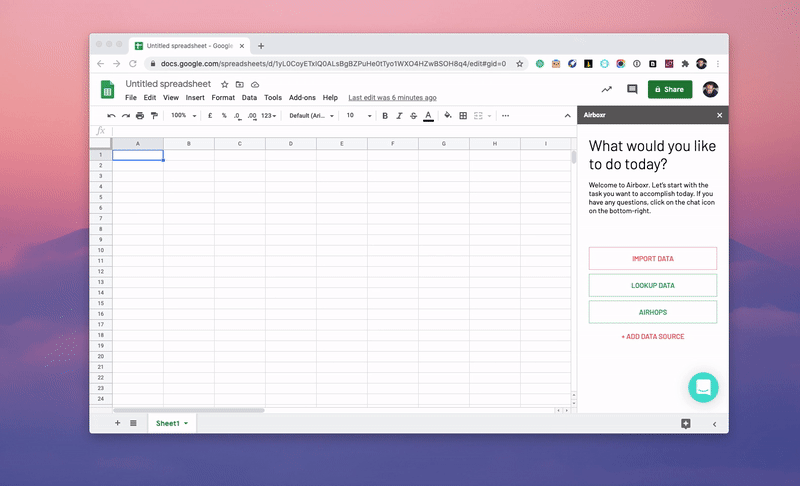Viewport: 800px width, 486px height.
Task: Reload the page in browser
Action: point(133,64)
